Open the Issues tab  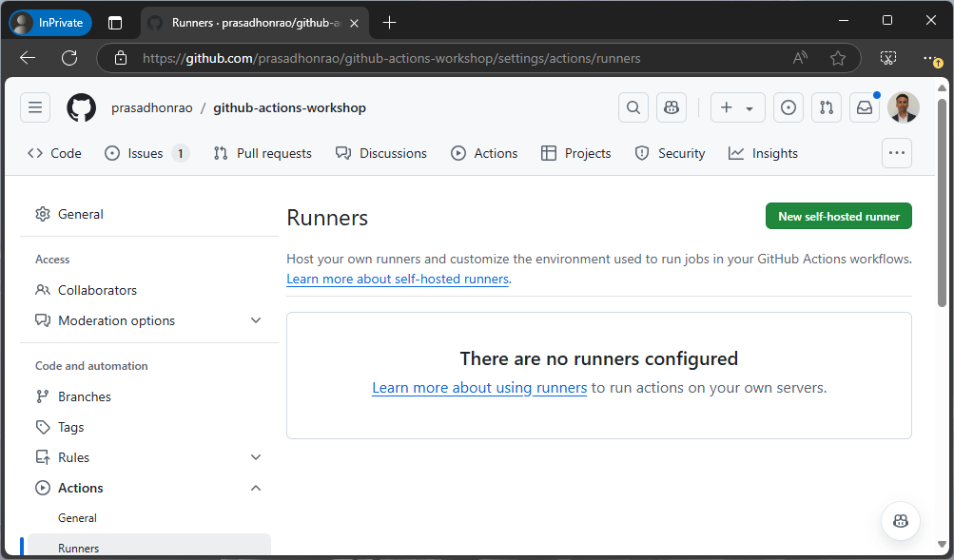[146, 153]
